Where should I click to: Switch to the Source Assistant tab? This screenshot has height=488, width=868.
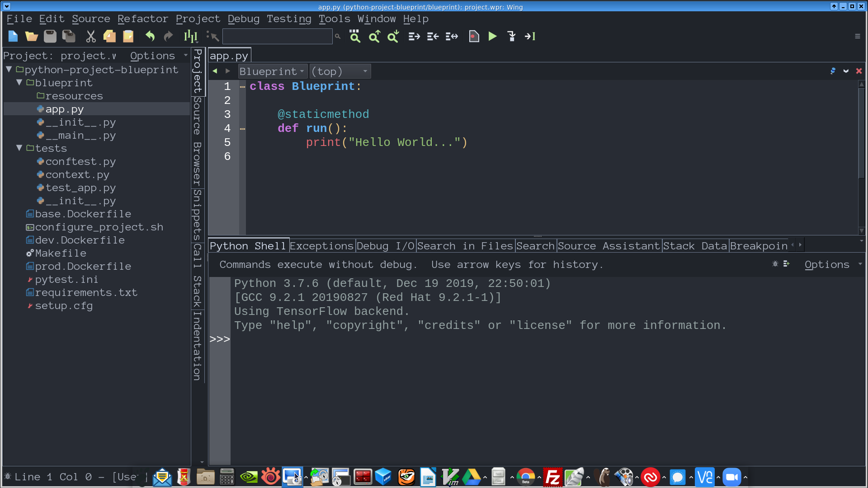pyautogui.click(x=609, y=246)
